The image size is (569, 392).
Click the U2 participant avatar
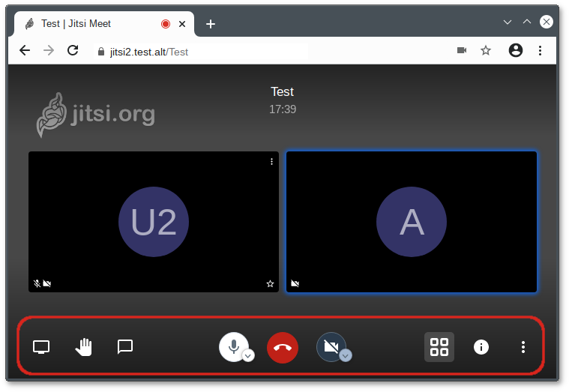[x=154, y=222]
